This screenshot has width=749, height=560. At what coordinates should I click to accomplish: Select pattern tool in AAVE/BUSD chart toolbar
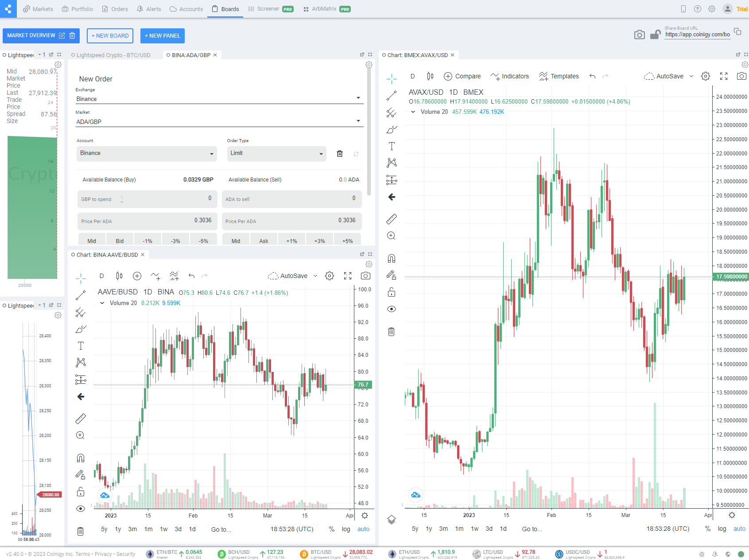(x=81, y=362)
